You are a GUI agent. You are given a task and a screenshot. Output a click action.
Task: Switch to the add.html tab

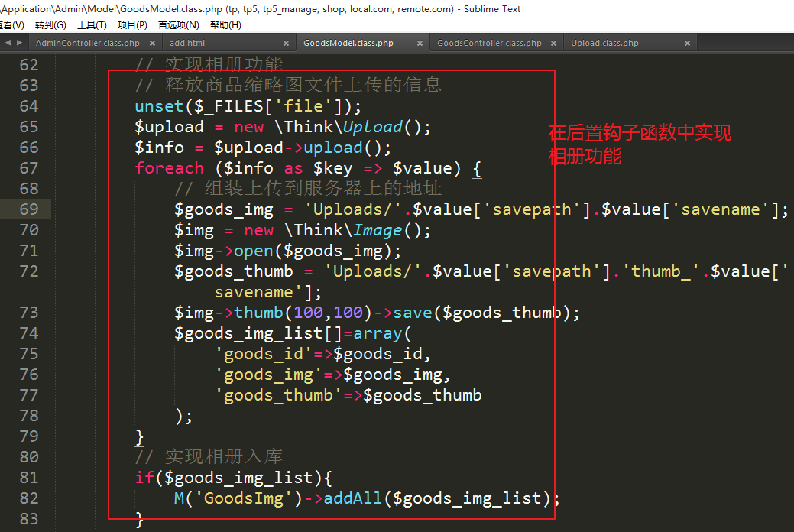187,44
